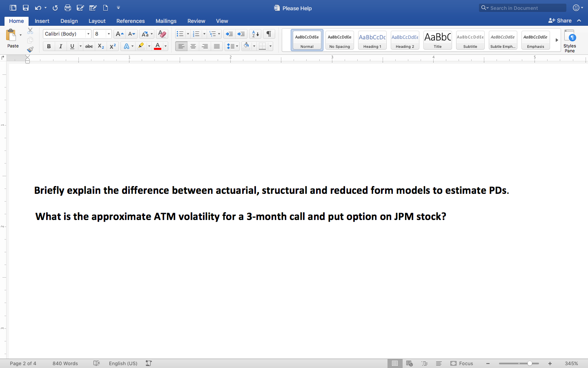Collapse the ribbon with the chevron
This screenshot has width=588, height=368.
[579, 20]
